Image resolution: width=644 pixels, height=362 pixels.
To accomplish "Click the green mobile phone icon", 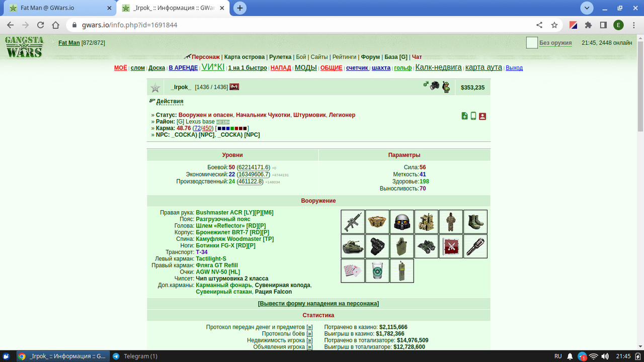I will (473, 116).
